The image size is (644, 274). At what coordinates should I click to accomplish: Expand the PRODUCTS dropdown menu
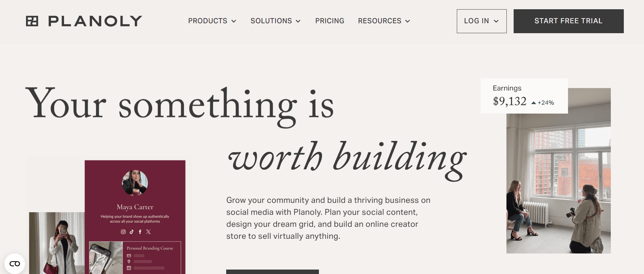212,21
